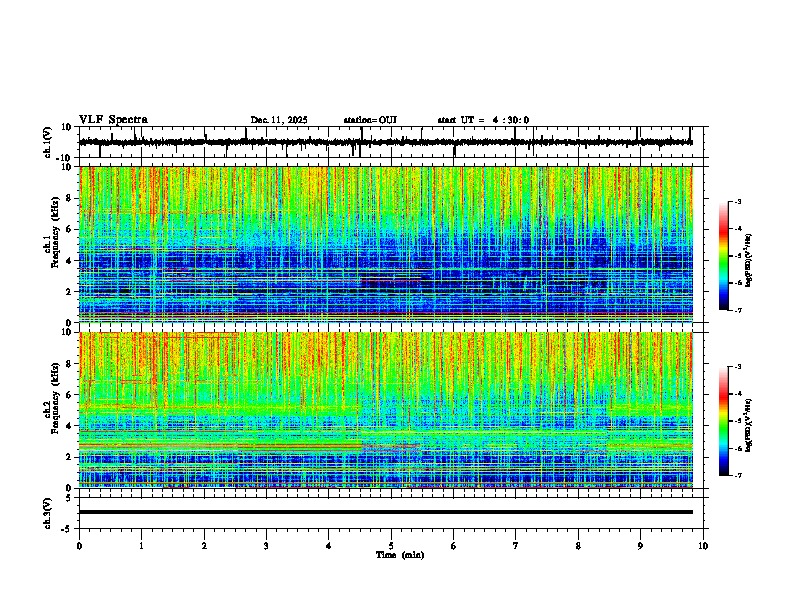Click the "-5" tick on ch.3(V) axis
This screenshot has height=612, width=792.
(67, 529)
